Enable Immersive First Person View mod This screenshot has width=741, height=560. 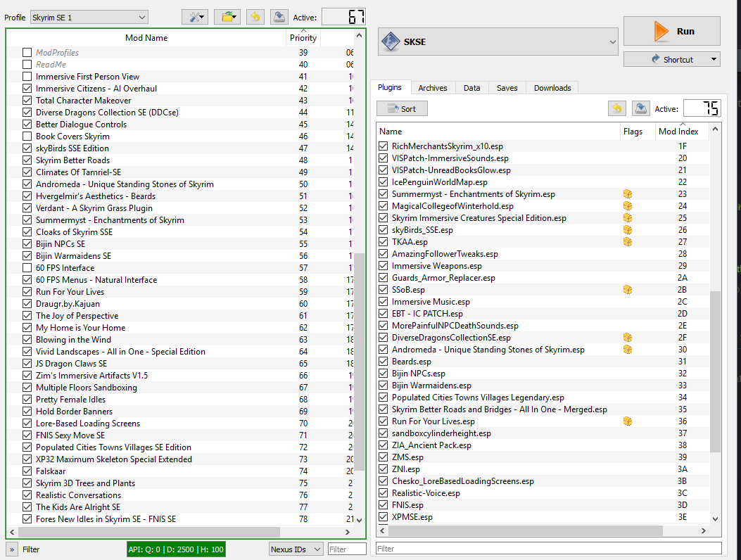point(27,77)
